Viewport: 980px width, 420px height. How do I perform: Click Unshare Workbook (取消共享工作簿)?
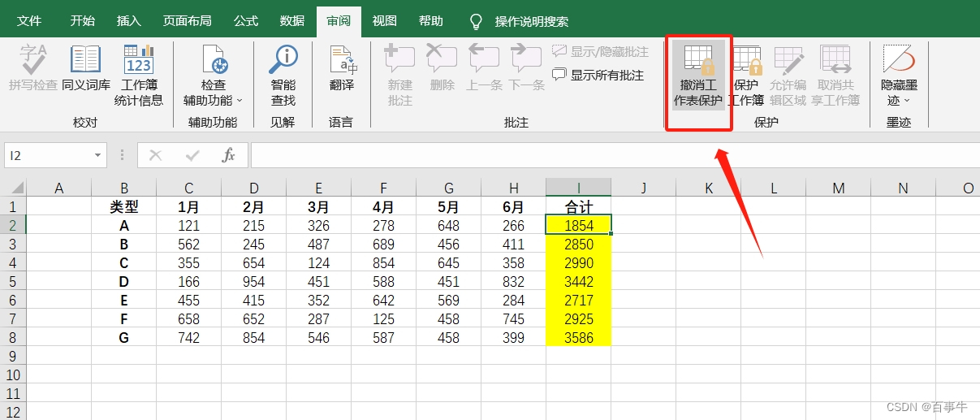pos(835,76)
